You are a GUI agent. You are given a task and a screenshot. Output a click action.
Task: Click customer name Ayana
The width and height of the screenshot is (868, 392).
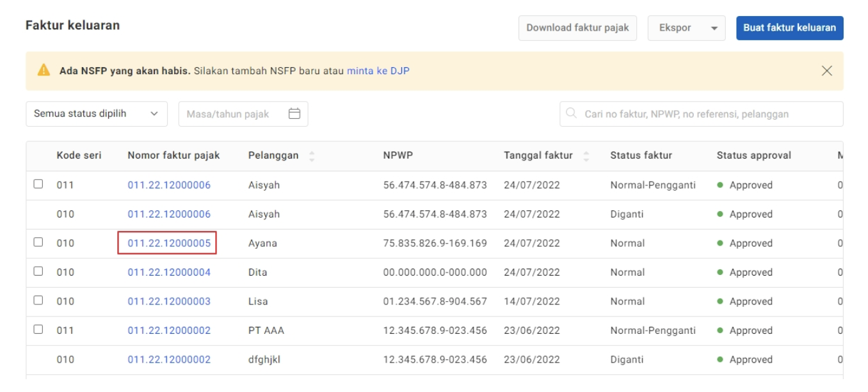262,244
